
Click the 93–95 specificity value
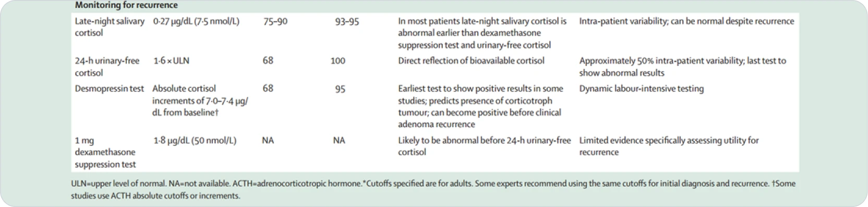(x=346, y=22)
